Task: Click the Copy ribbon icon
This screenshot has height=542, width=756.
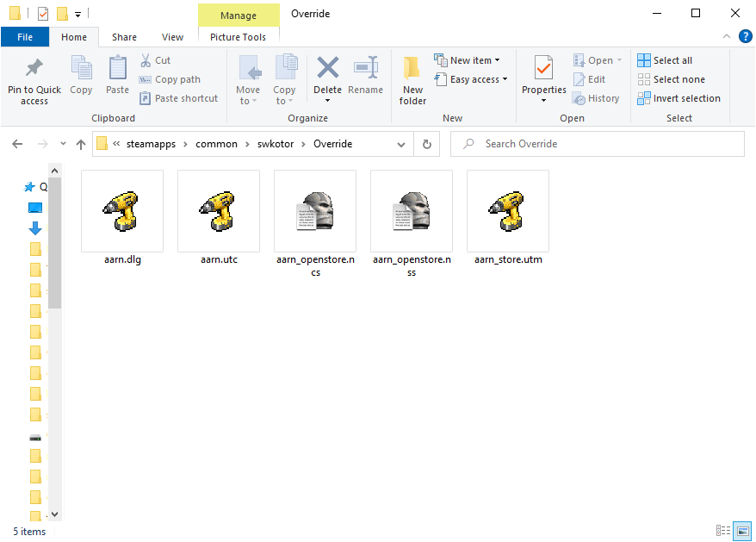Action: point(81,67)
